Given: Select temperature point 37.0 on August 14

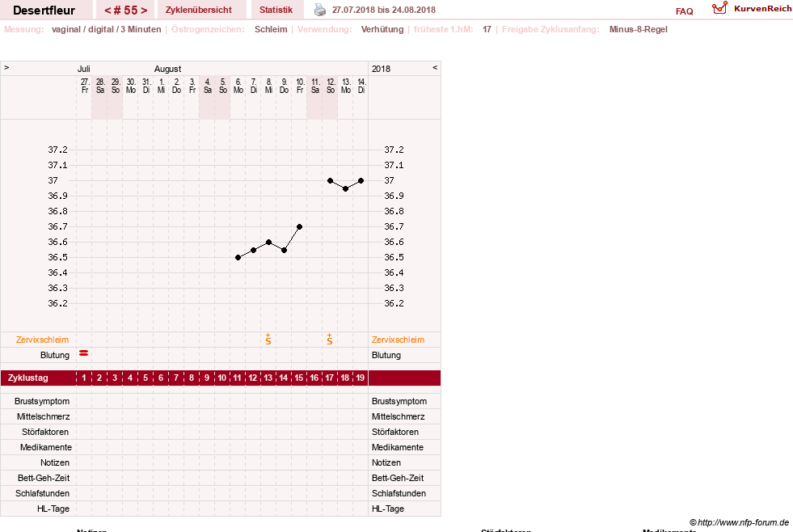Looking at the screenshot, I should [x=361, y=180].
